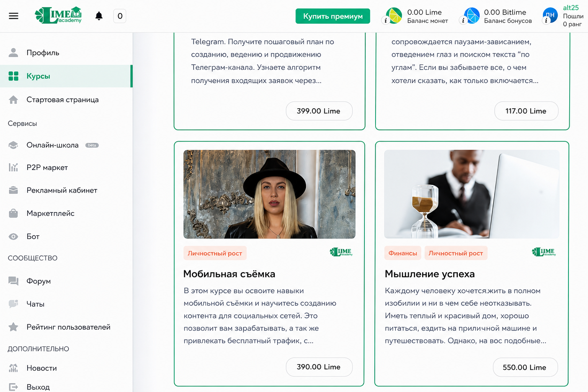
Task: Click the Мобильная съёмка course title
Action: coord(229,274)
